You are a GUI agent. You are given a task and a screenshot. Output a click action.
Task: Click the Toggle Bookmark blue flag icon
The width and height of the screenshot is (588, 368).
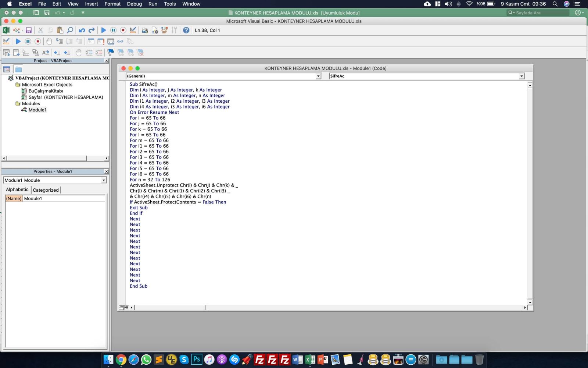pyautogui.click(x=111, y=53)
